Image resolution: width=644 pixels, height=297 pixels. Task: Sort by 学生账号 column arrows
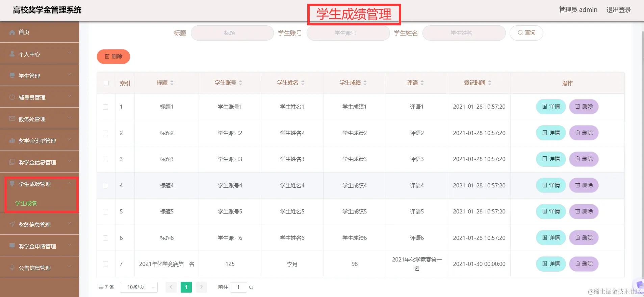click(240, 83)
